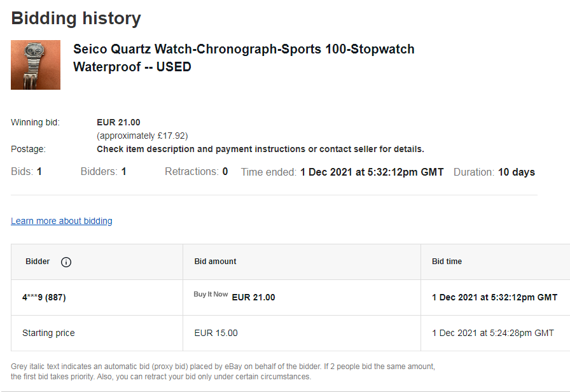
Task: Open the Seico Quartz Watch item title
Action: 244,58
